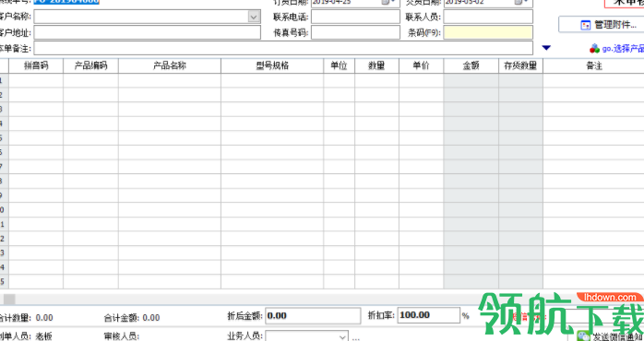Click the 客户地址 input field
The image size is (644, 341).
click(147, 32)
